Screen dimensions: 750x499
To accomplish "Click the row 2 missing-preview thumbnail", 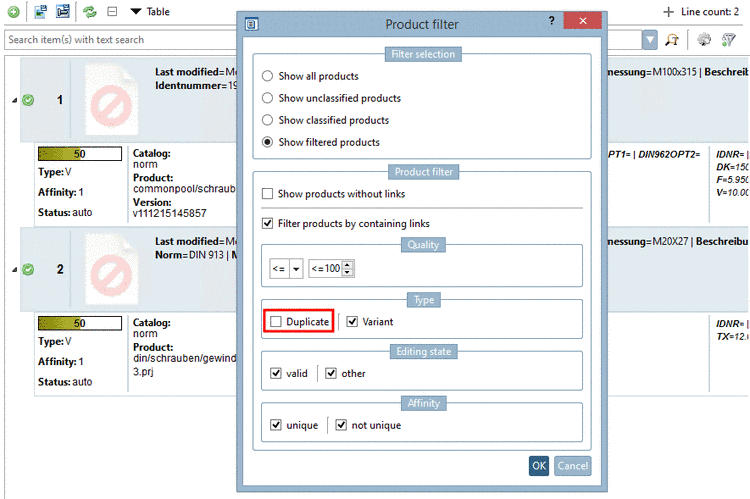I will coord(112,269).
